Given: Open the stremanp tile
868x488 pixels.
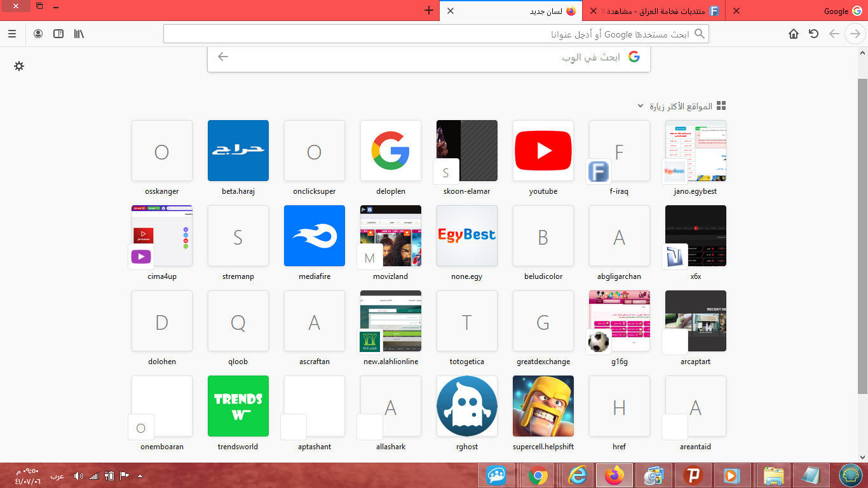Looking at the screenshot, I should tap(238, 236).
